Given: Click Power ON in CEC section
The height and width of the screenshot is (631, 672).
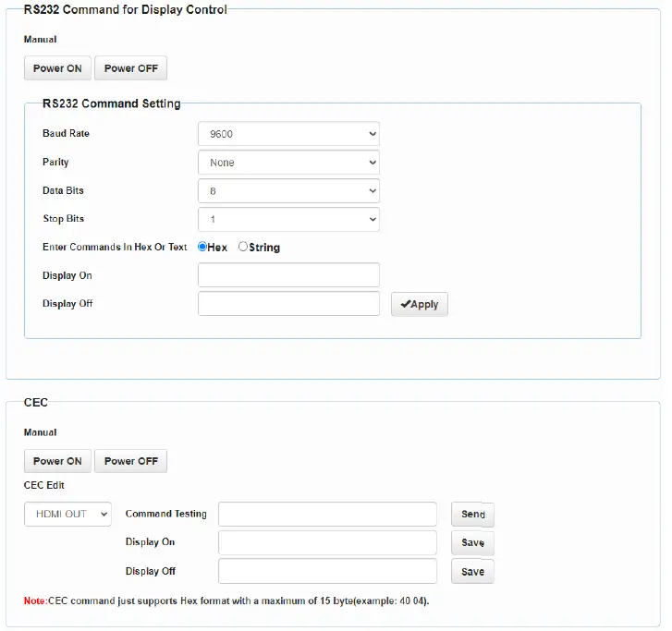Looking at the screenshot, I should point(57,461).
